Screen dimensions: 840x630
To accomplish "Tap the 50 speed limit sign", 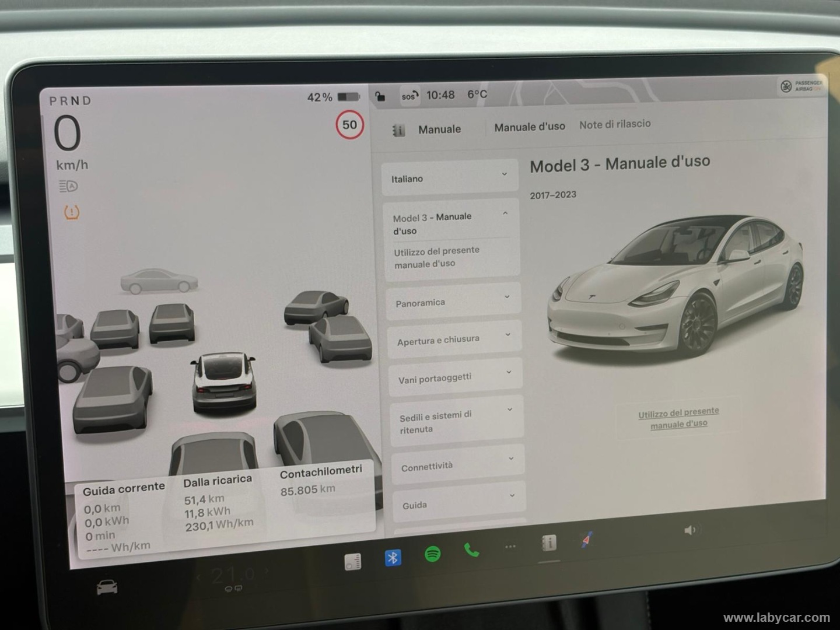I will (x=349, y=125).
